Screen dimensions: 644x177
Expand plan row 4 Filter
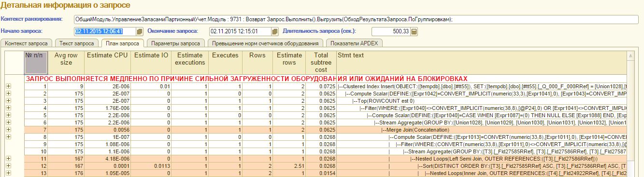(x=8, y=108)
